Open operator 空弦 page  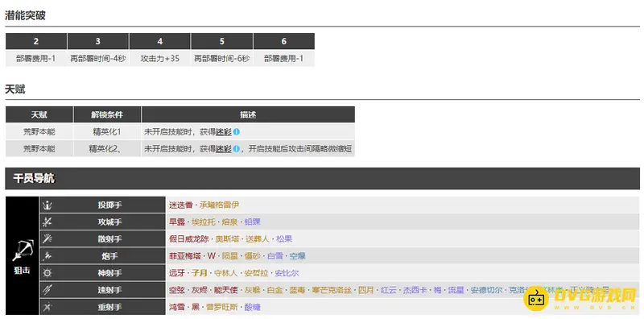176,290
